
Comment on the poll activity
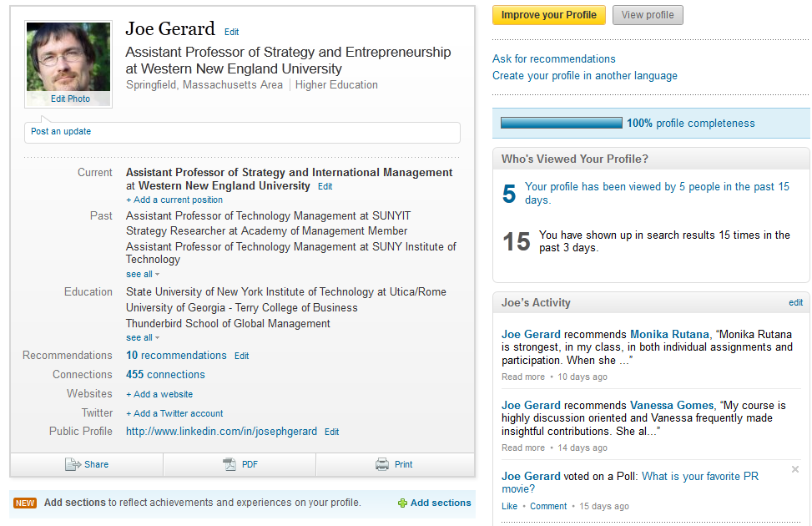coord(548,506)
